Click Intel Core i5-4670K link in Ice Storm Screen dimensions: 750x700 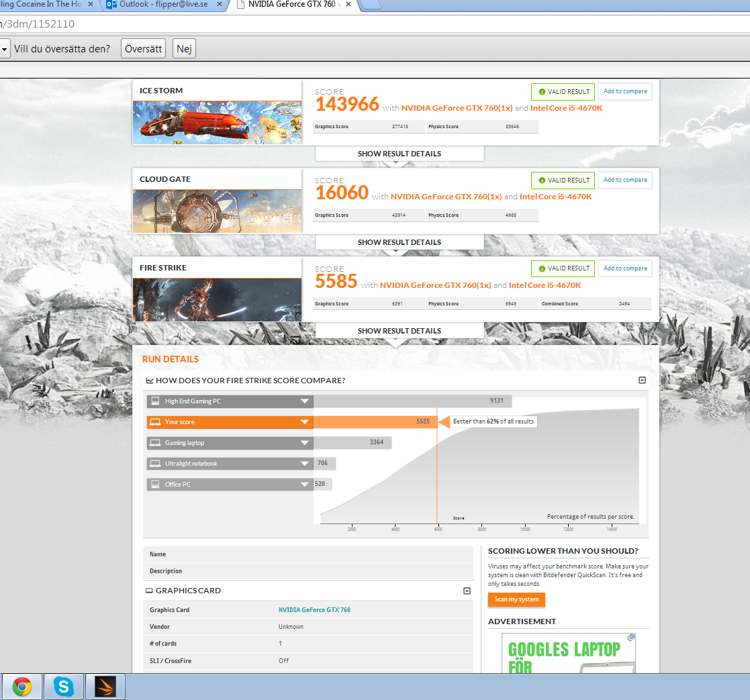click(566, 108)
